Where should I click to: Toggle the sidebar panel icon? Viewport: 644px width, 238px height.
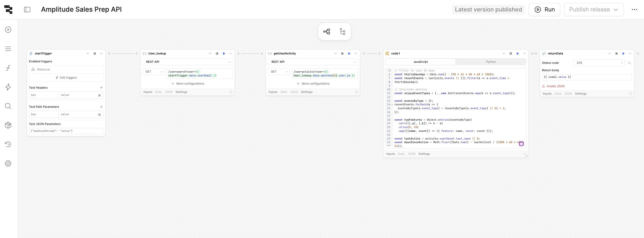click(x=27, y=10)
